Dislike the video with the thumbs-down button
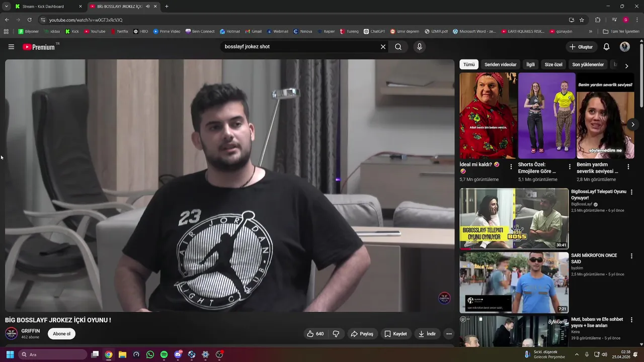Viewport: 644px width, 362px height. click(x=336, y=334)
